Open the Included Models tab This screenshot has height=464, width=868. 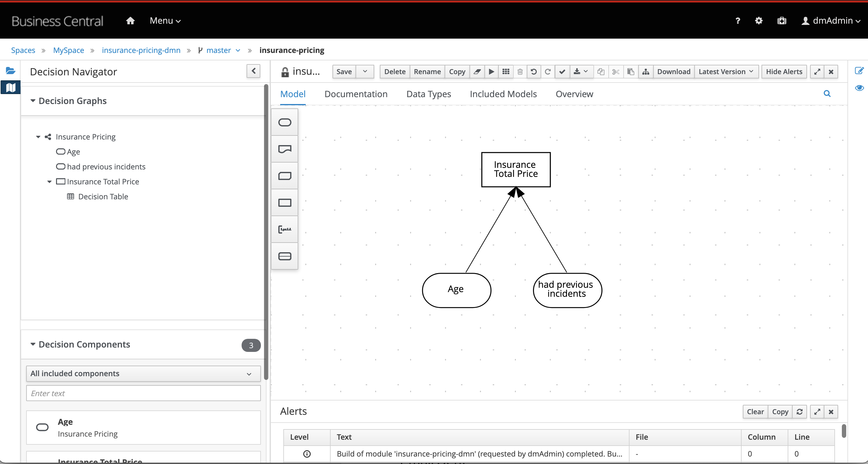tap(503, 94)
